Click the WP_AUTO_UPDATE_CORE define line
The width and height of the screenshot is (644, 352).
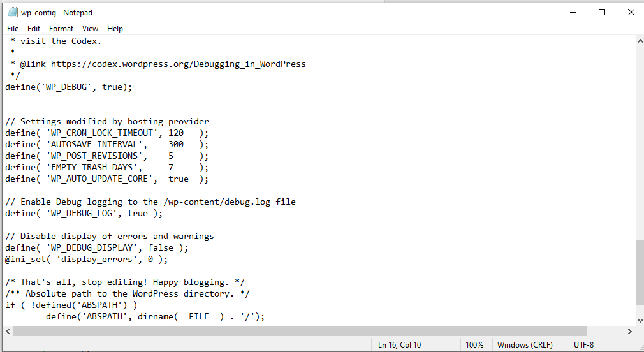click(106, 179)
